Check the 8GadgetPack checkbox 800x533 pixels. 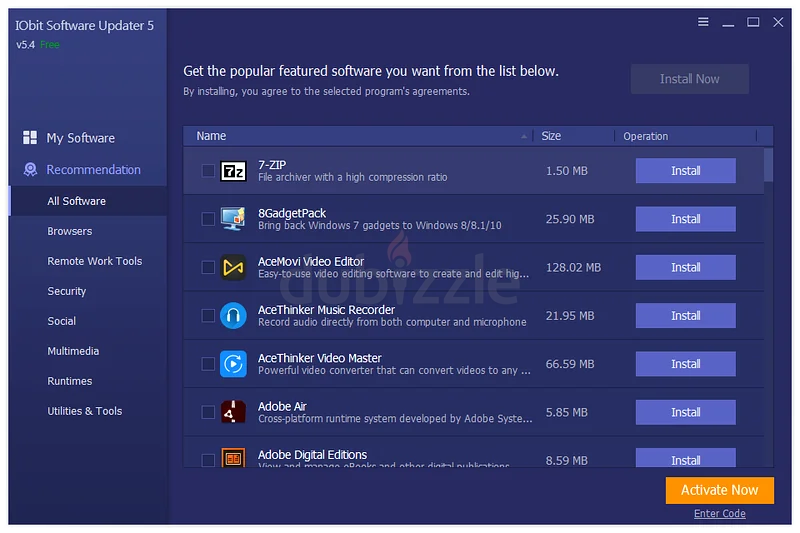click(208, 219)
